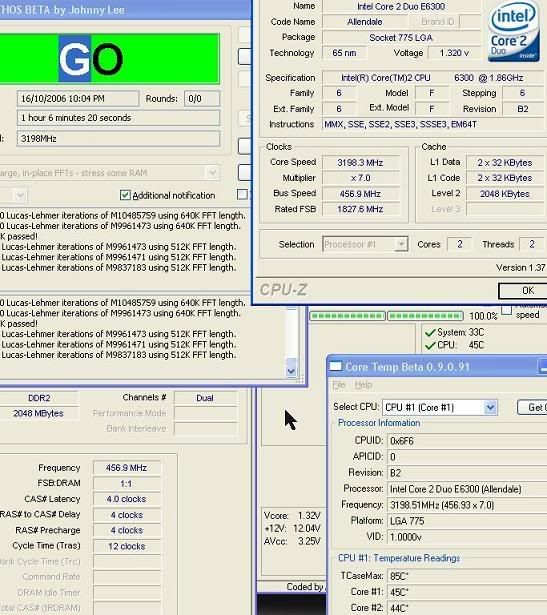Open the small dropdown left of Additional notification
The width and height of the screenshot is (547, 615).
pos(20,195)
